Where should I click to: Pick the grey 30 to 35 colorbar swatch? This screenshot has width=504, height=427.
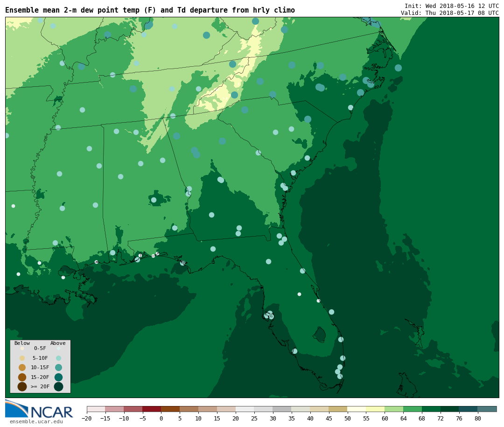pyautogui.click(x=282, y=409)
